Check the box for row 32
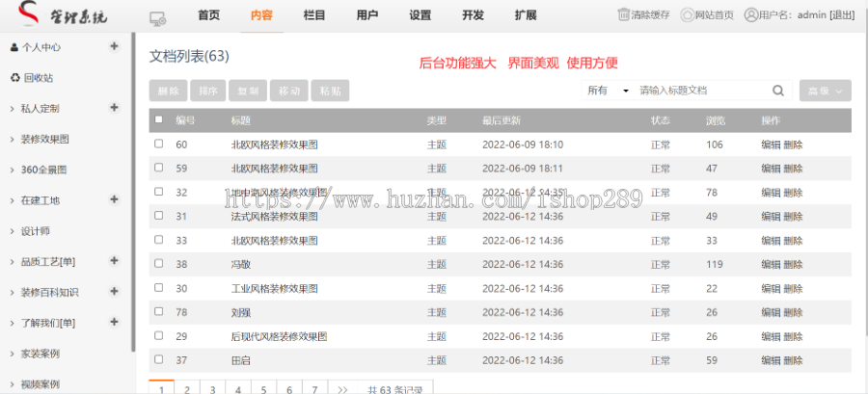The height and width of the screenshot is (394, 868). (x=159, y=192)
